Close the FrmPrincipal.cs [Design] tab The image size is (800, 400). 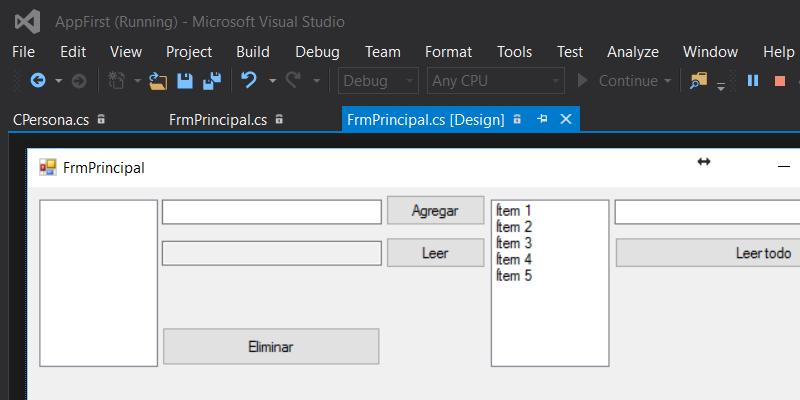click(566, 120)
